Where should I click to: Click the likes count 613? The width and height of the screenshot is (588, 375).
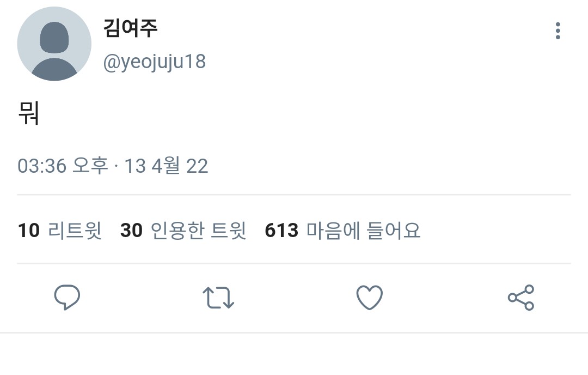pyautogui.click(x=281, y=231)
